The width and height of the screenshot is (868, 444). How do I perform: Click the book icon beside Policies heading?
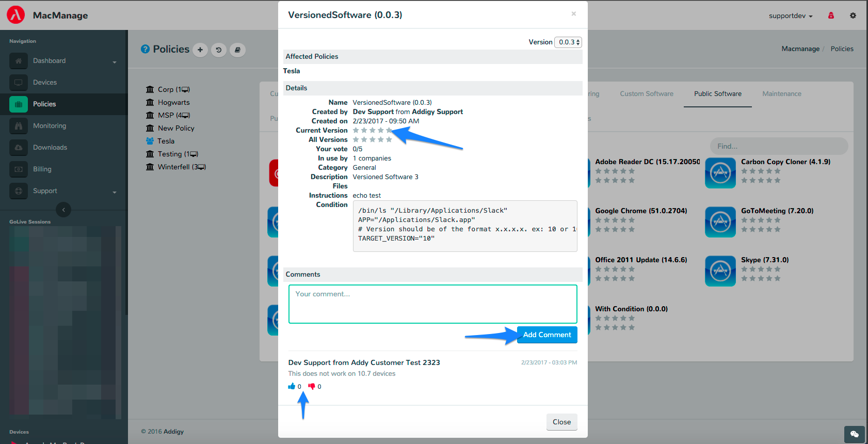click(237, 50)
